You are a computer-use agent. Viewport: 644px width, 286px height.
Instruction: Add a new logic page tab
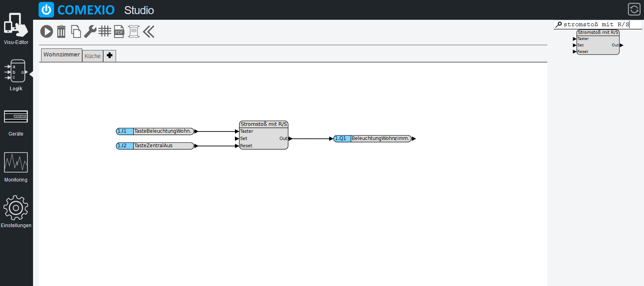coord(110,56)
